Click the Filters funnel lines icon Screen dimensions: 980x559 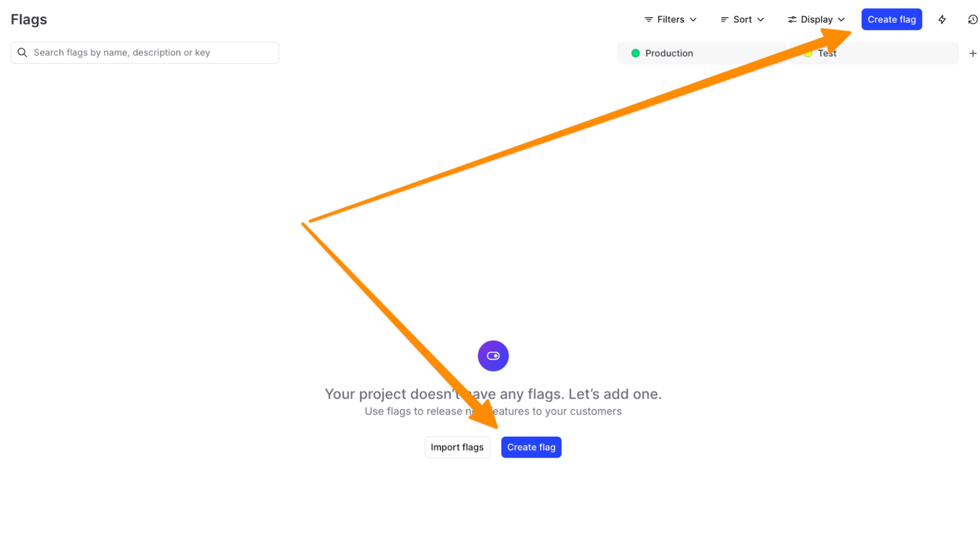tap(648, 20)
